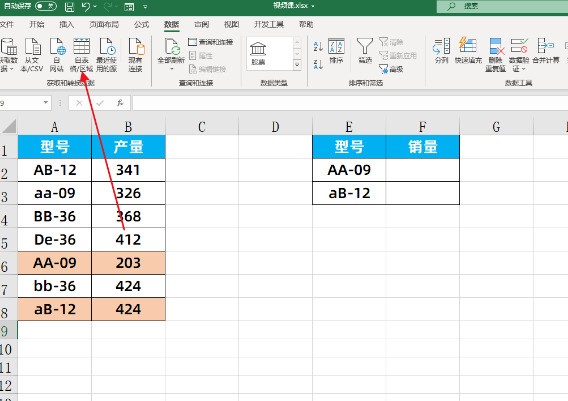This screenshot has height=401, width=568.
Task: Click the Advanced filter button
Action: click(391, 68)
